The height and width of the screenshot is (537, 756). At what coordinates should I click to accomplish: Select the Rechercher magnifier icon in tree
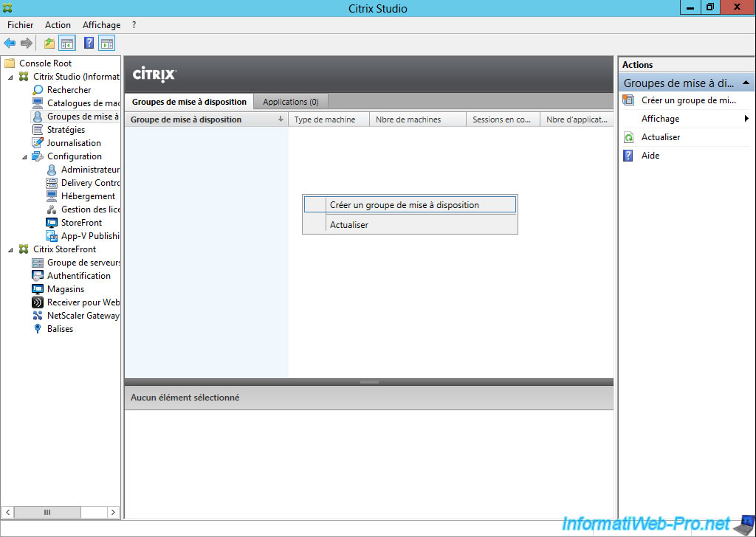coord(38,90)
